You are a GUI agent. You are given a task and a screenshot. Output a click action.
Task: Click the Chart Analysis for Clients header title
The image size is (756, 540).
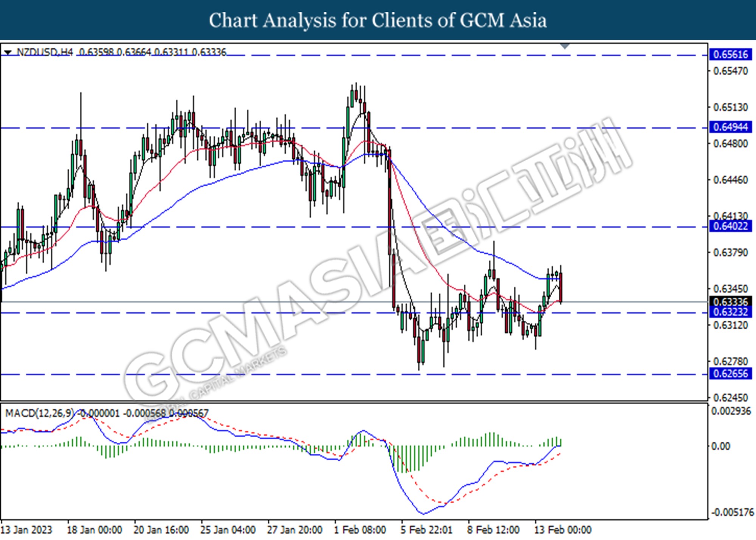[x=378, y=20]
